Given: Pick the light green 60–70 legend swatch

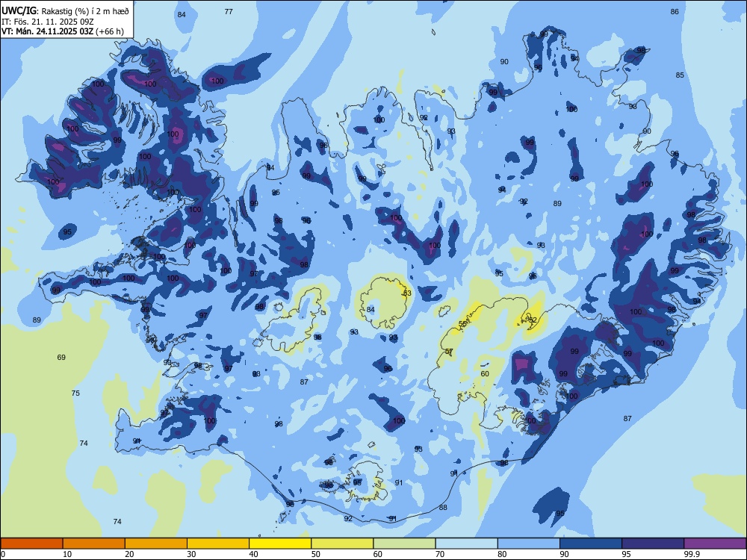Looking at the screenshot, I should pos(404,544).
